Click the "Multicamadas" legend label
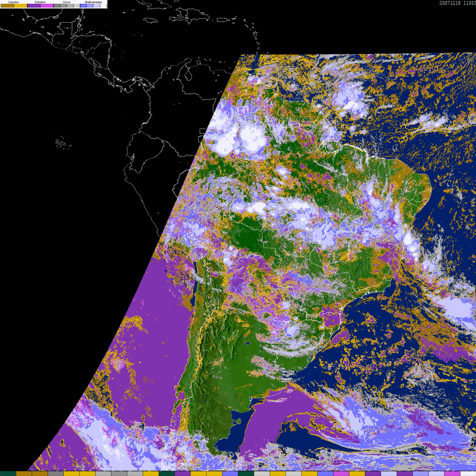This screenshot has width=476, height=476. point(94,2)
